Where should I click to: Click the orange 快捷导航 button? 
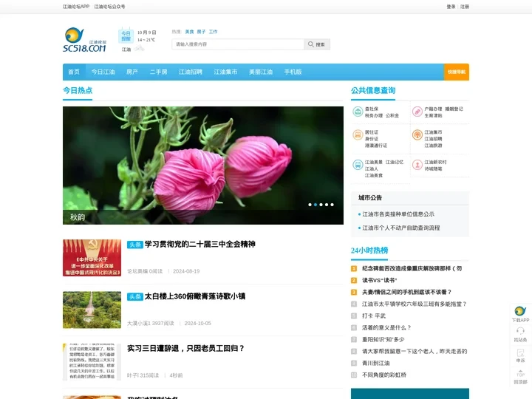tap(457, 72)
